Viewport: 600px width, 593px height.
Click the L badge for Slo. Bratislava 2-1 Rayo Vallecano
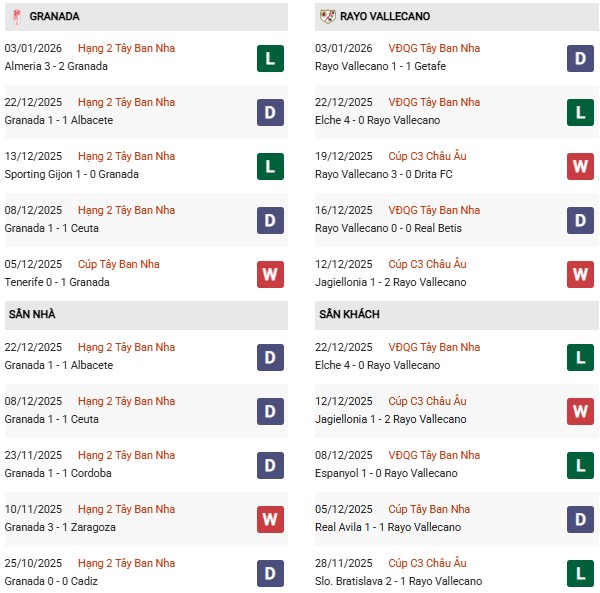581,573
